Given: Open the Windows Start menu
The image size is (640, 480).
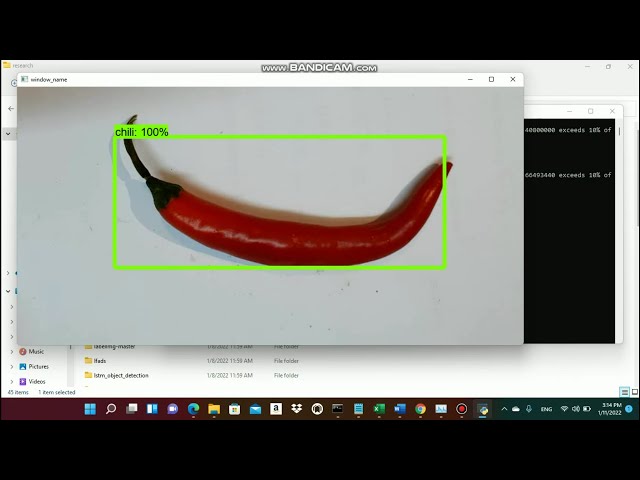Looking at the screenshot, I should point(90,409).
